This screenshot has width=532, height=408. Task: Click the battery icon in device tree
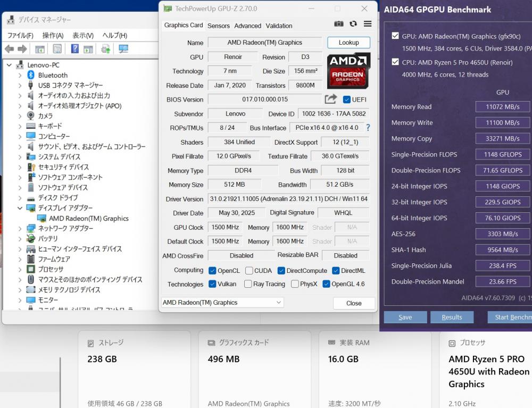[x=31, y=238]
